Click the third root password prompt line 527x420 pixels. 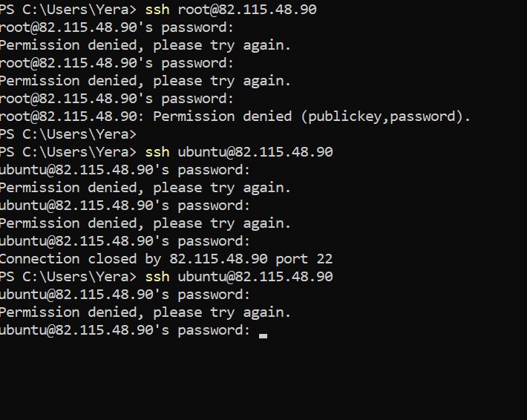tap(117, 99)
